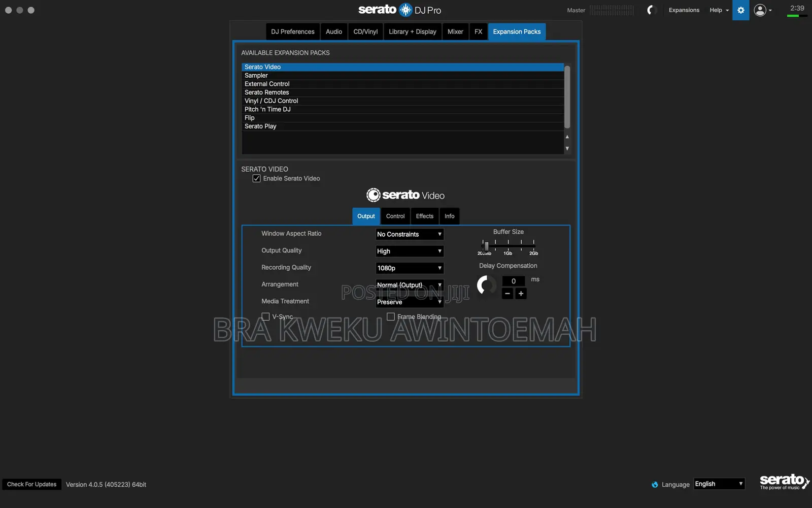This screenshot has height=508, width=812.
Task: Expand the user account dropdown arrow
Action: coord(770,11)
